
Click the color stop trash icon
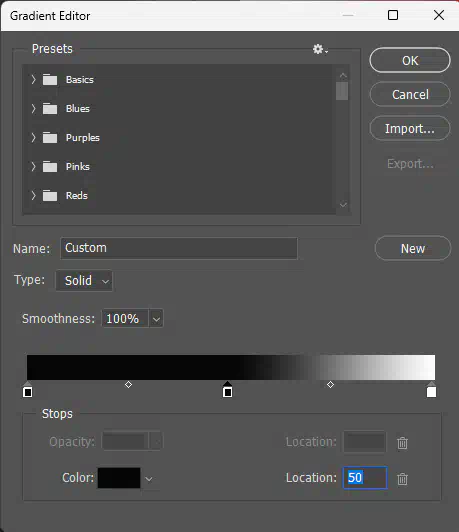[402, 479]
